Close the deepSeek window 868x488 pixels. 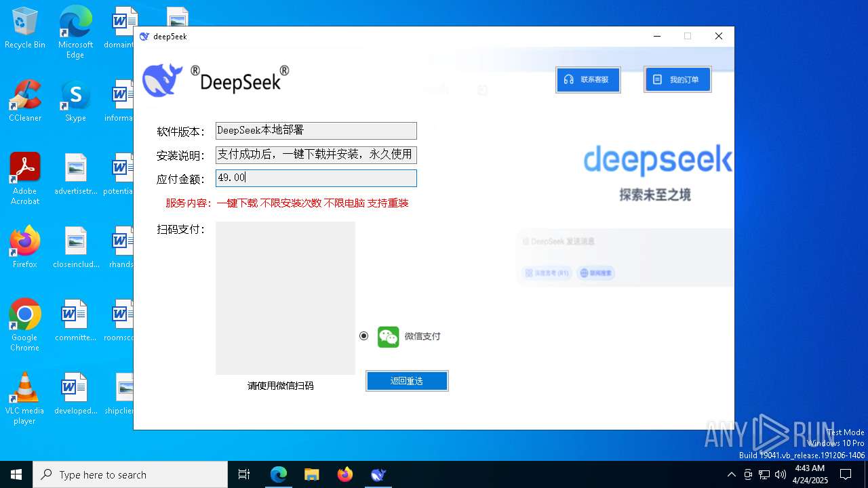(719, 36)
